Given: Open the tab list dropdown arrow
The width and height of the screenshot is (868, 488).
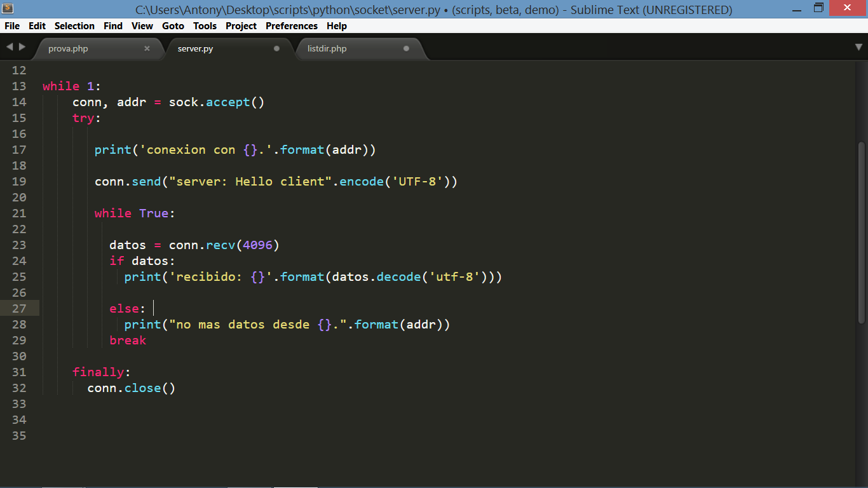Looking at the screenshot, I should click(x=858, y=48).
